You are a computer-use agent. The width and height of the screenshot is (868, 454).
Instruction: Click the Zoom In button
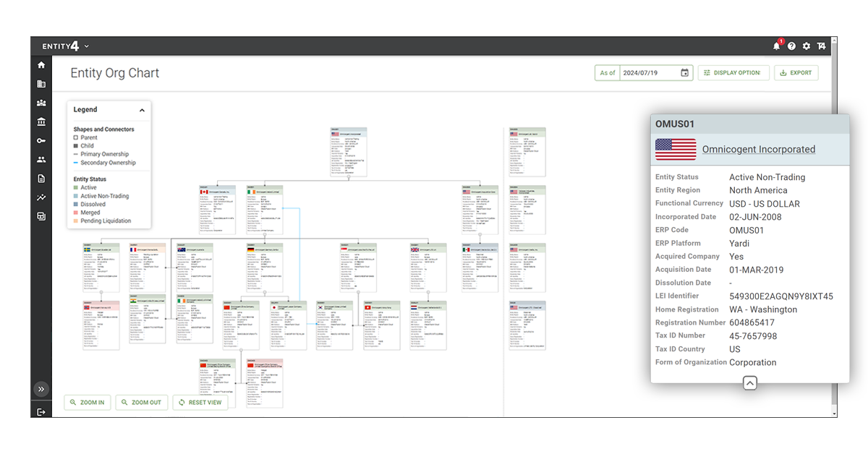[x=88, y=403]
